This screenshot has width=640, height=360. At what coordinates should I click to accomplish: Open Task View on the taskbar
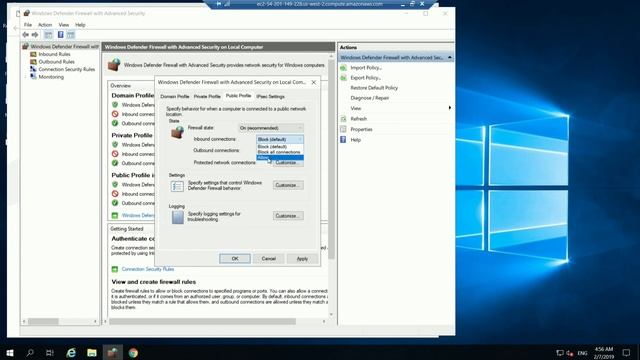(50, 353)
